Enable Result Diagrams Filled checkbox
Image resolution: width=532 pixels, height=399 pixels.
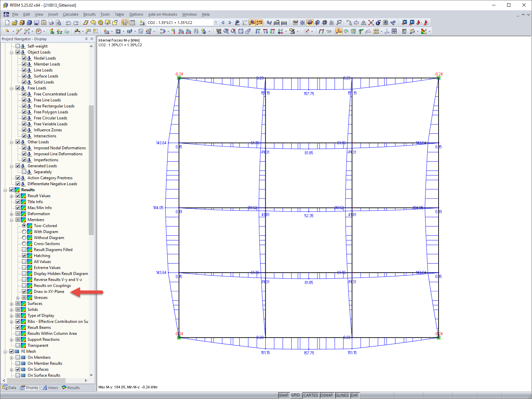click(x=24, y=250)
